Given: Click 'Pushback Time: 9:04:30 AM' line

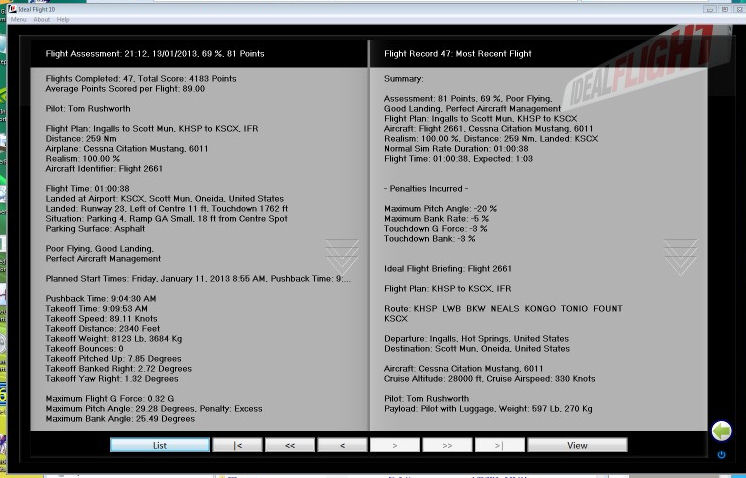Looking at the screenshot, I should coord(101,299).
